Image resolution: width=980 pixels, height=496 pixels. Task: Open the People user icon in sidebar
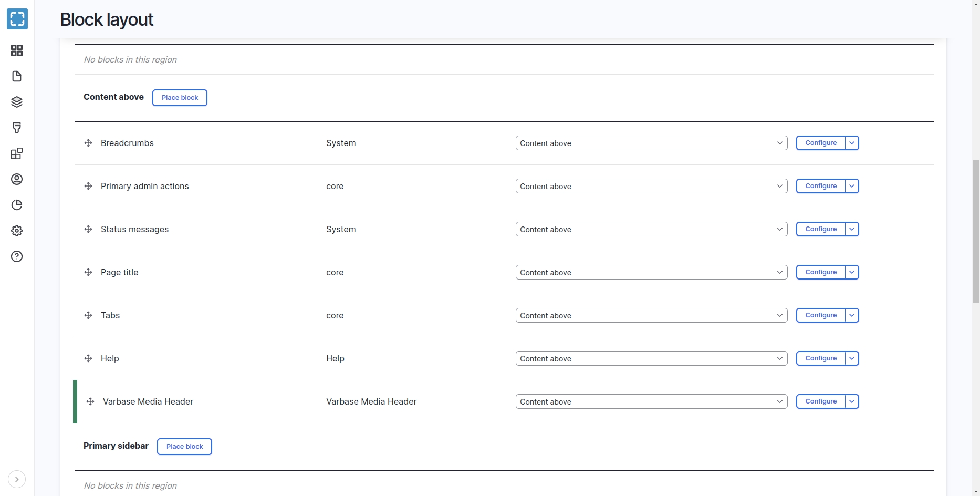[17, 179]
